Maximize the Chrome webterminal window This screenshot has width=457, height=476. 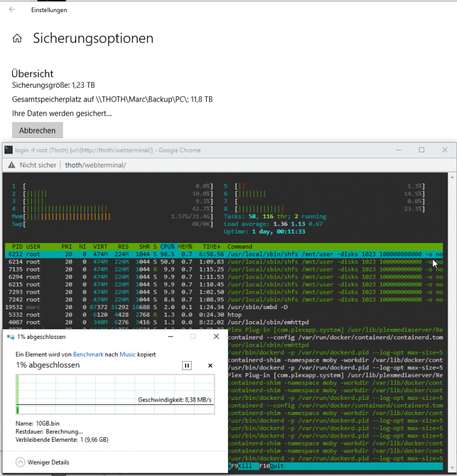(x=421, y=150)
